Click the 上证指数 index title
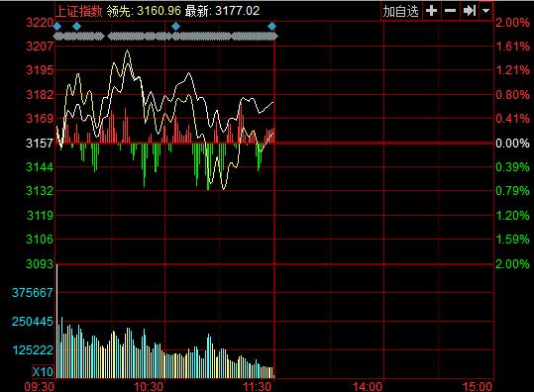Screen dimensions: 534x392 pyautogui.click(x=79, y=11)
